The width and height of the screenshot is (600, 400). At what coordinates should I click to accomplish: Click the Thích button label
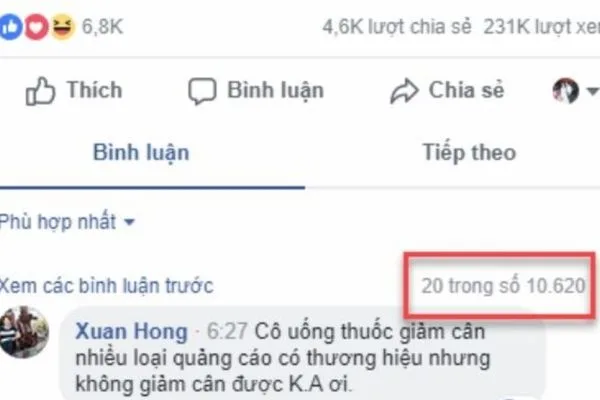[95, 90]
